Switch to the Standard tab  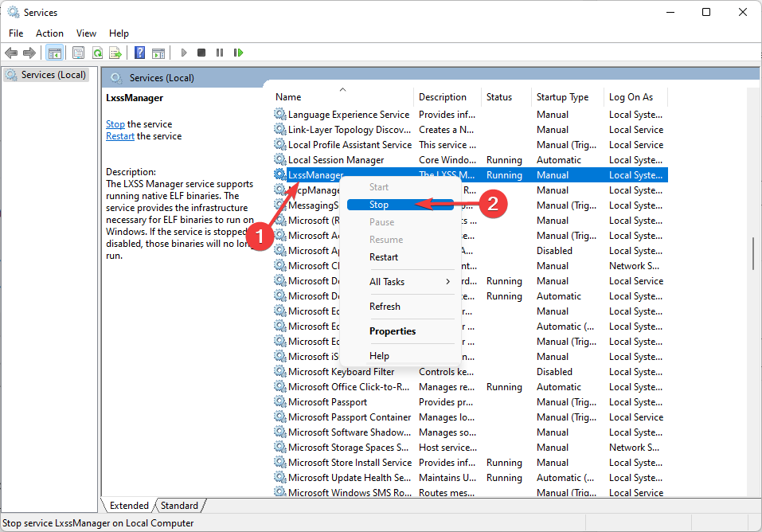179,505
